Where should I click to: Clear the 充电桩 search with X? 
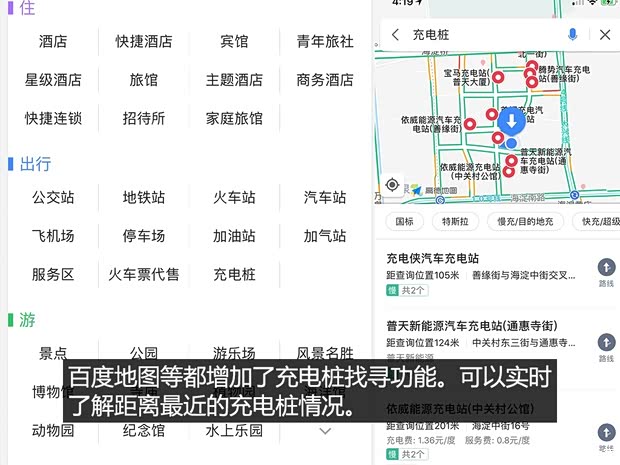coord(605,35)
